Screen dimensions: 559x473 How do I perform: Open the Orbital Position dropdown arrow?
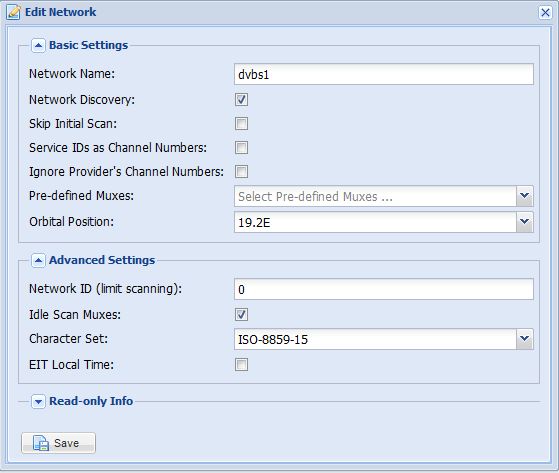pyautogui.click(x=524, y=222)
